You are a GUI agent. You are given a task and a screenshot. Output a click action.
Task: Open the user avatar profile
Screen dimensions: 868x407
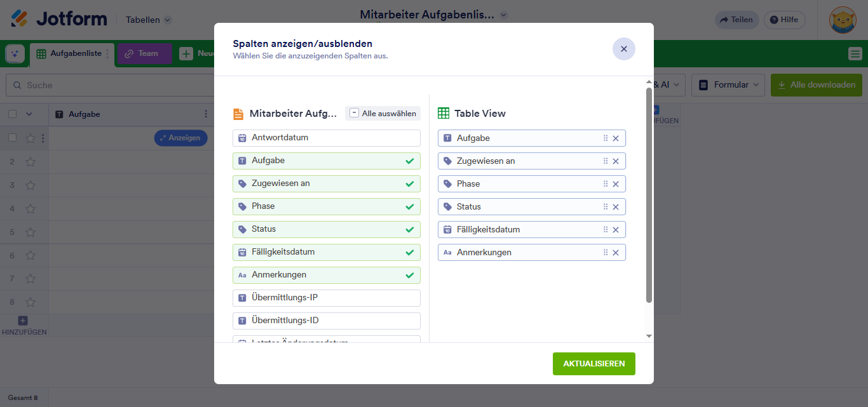(843, 20)
